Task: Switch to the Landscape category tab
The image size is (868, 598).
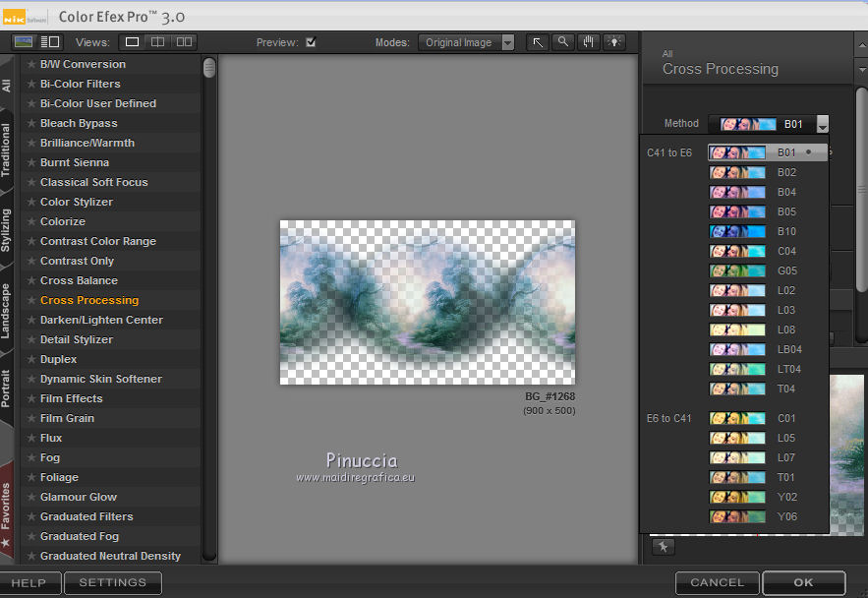Action: pos(6,311)
